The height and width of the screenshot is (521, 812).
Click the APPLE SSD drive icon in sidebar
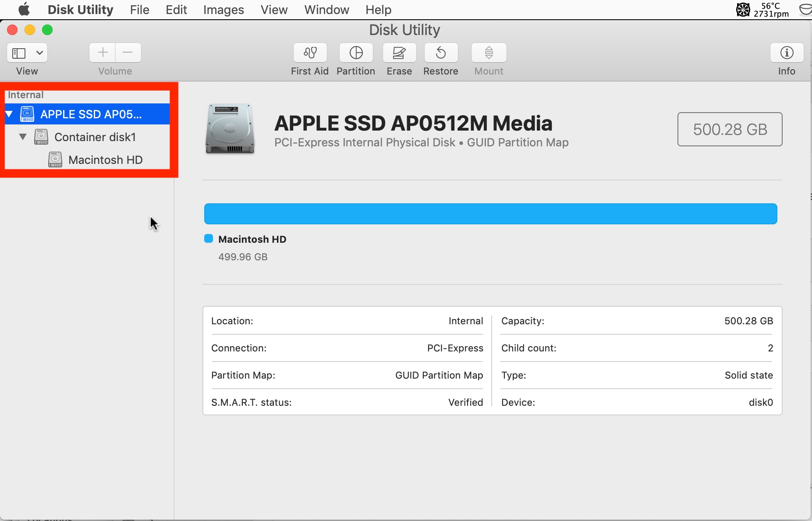coord(27,113)
